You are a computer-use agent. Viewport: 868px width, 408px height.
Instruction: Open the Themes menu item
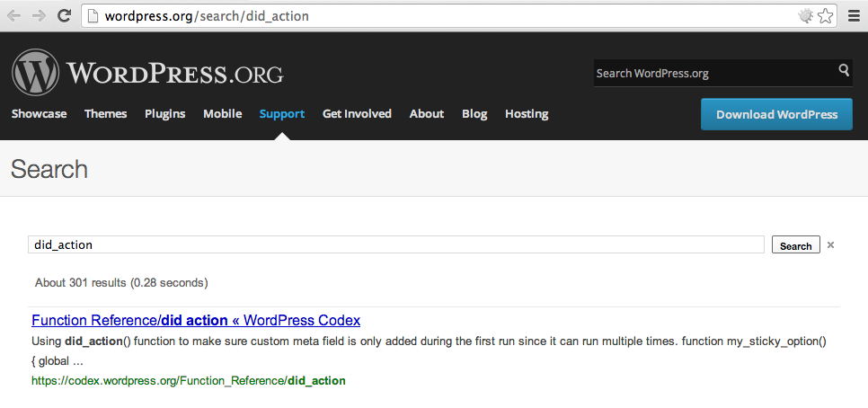click(x=106, y=113)
